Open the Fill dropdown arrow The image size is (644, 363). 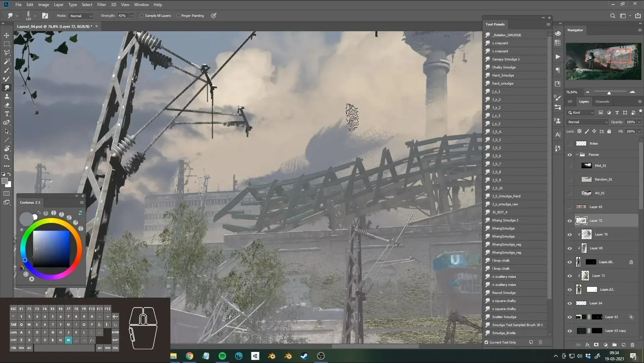point(639,132)
